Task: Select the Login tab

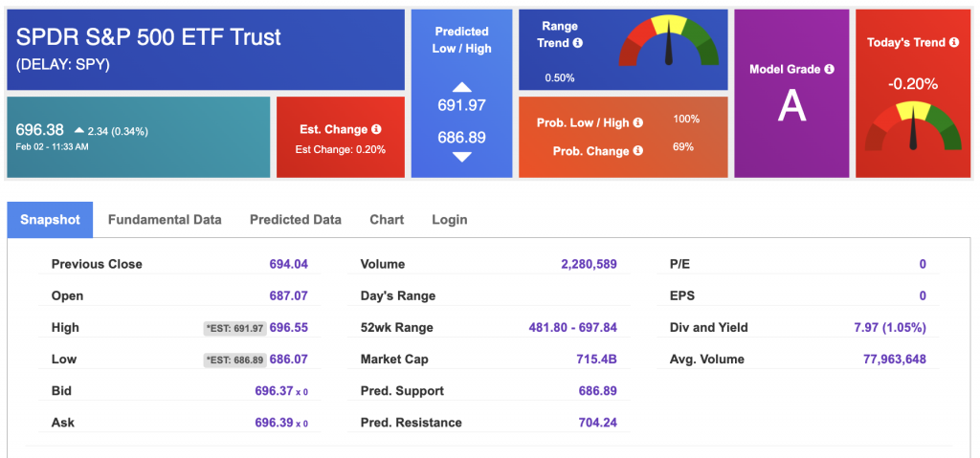Action: point(449,219)
